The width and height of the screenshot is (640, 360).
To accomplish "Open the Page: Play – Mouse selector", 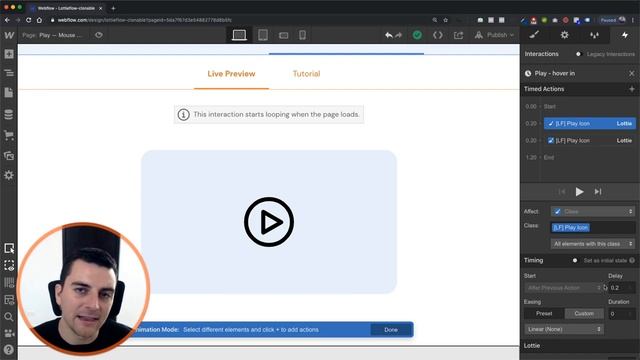I will point(52,35).
